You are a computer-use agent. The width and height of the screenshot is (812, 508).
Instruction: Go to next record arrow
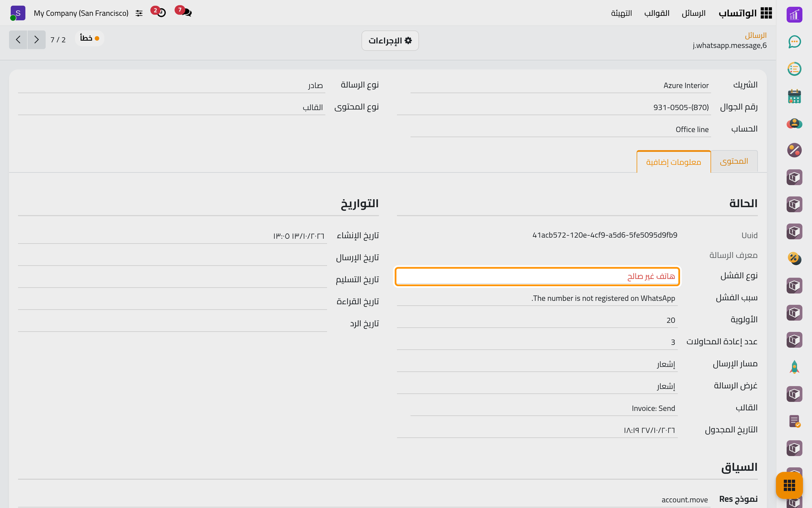click(36, 40)
